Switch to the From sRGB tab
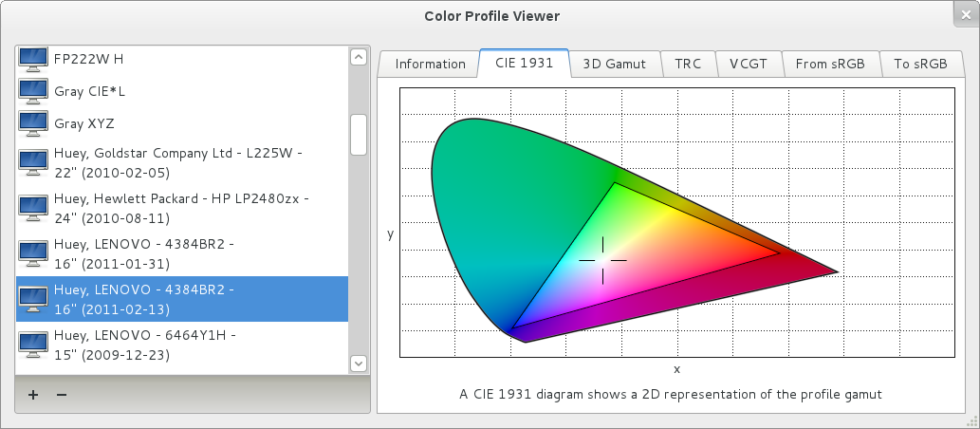980x429 pixels. pyautogui.click(x=831, y=64)
